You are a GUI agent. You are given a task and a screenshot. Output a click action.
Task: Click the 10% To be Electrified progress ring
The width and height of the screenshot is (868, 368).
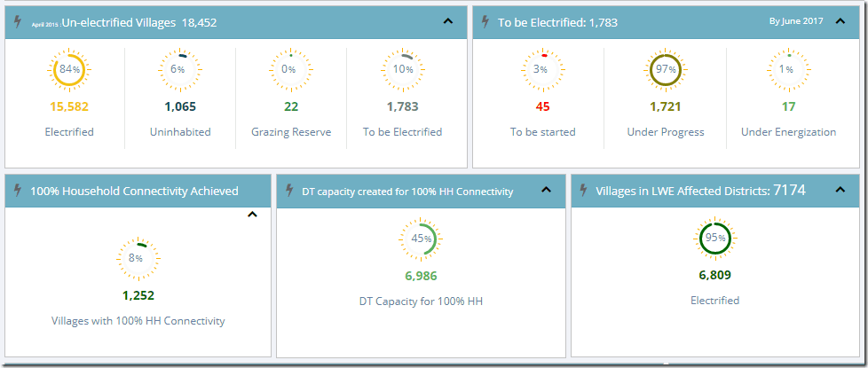402,69
